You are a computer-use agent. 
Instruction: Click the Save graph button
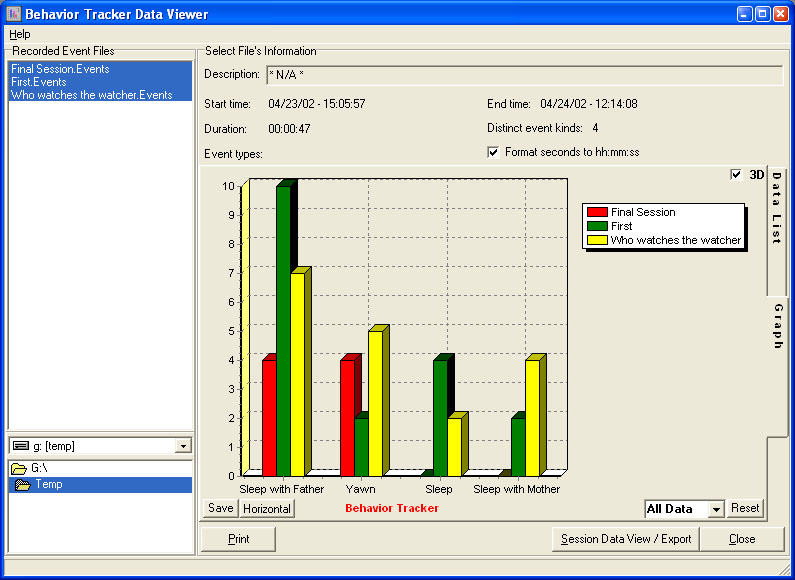click(x=221, y=509)
